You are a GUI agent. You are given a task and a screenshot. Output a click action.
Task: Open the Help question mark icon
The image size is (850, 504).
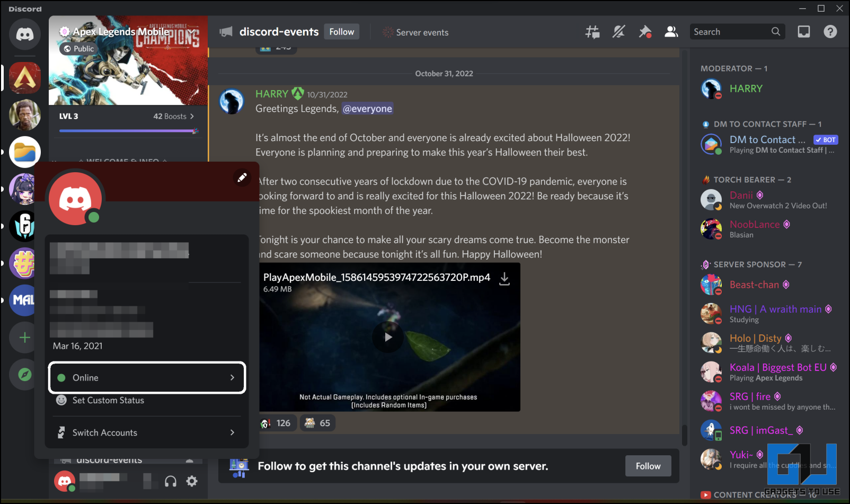[830, 32]
